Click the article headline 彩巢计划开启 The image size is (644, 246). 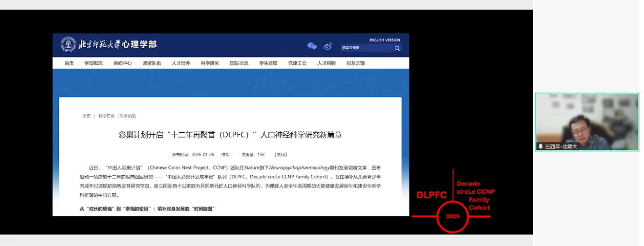click(230, 135)
